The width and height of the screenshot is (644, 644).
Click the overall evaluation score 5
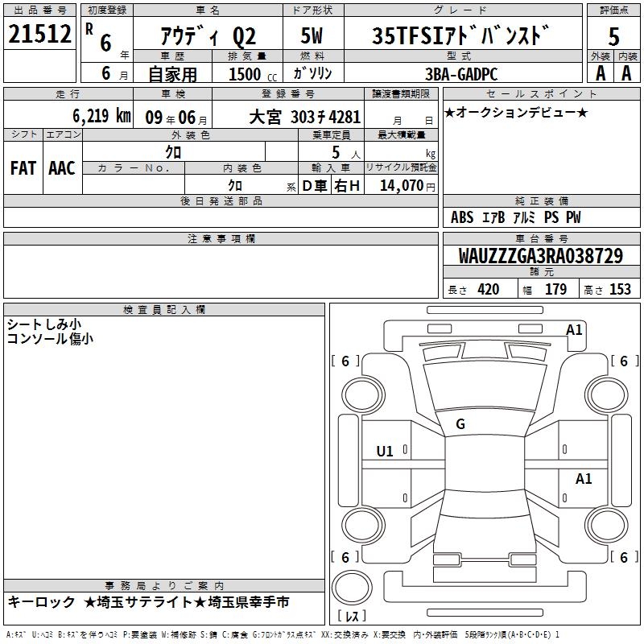pos(613,37)
